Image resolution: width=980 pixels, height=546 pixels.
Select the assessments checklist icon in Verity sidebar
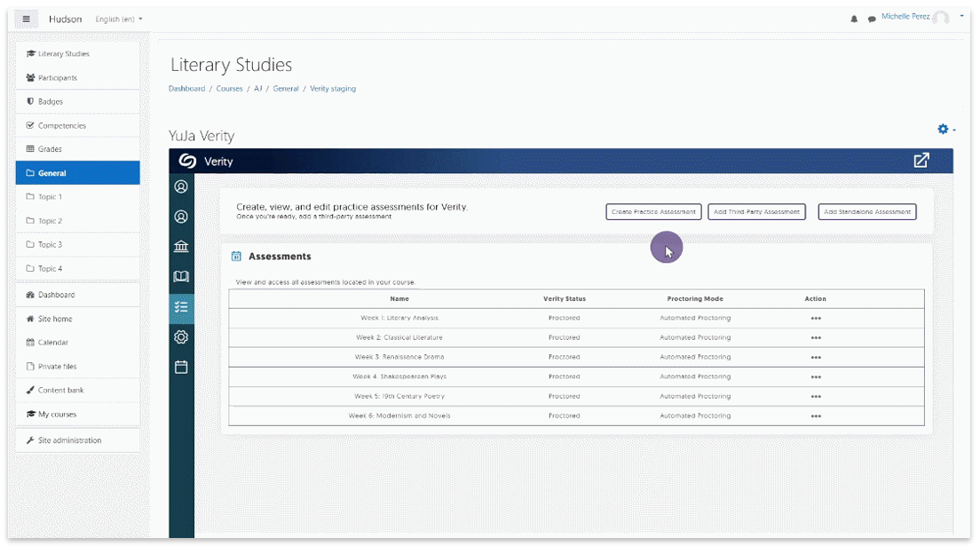[x=181, y=307]
